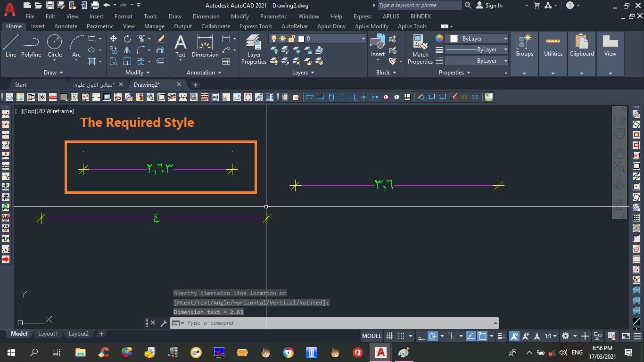Image resolution: width=644 pixels, height=362 pixels.
Task: Toggle object snap tracking in status bar
Action: coord(471,336)
